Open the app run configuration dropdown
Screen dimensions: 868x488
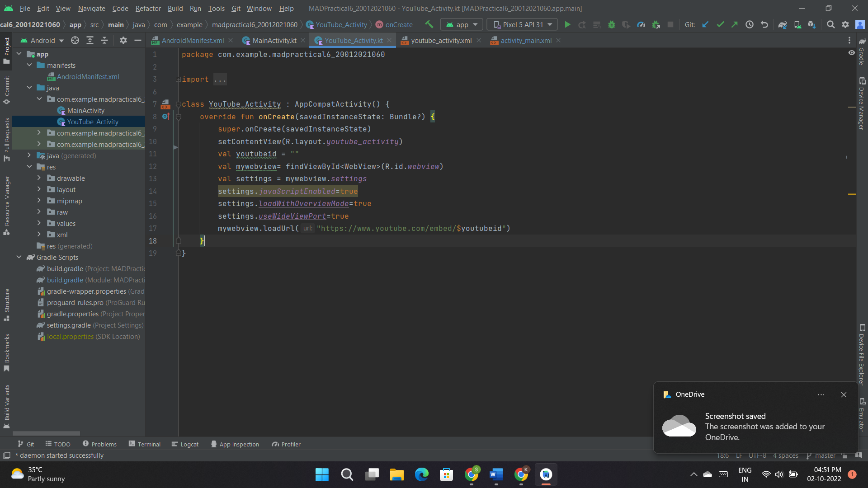[461, 24]
